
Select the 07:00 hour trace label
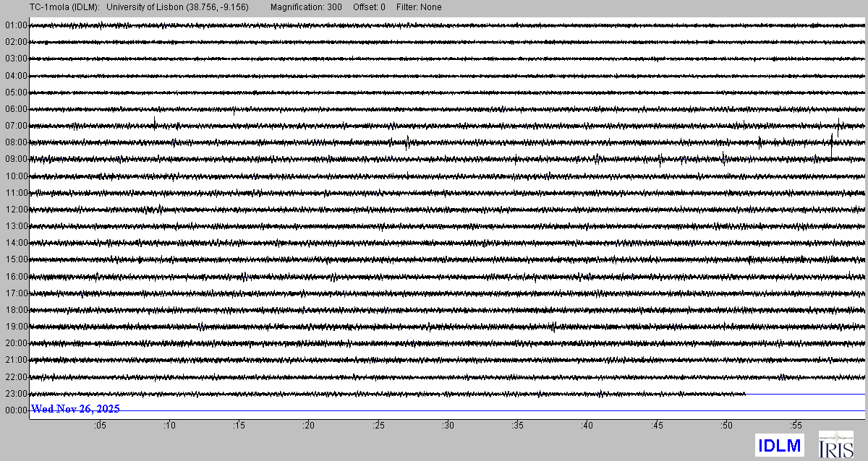pos(16,126)
